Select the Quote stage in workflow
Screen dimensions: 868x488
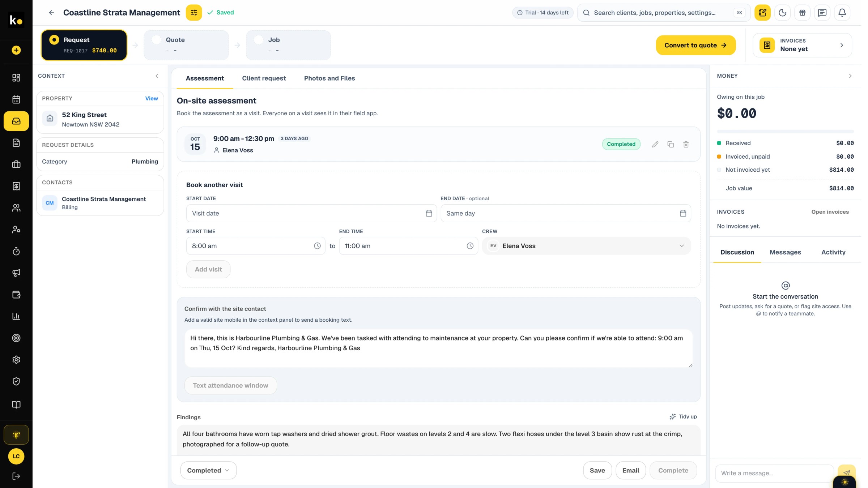[x=186, y=45]
